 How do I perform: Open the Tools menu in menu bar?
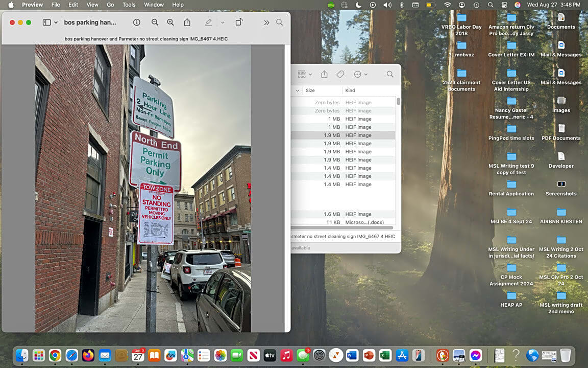tap(129, 5)
